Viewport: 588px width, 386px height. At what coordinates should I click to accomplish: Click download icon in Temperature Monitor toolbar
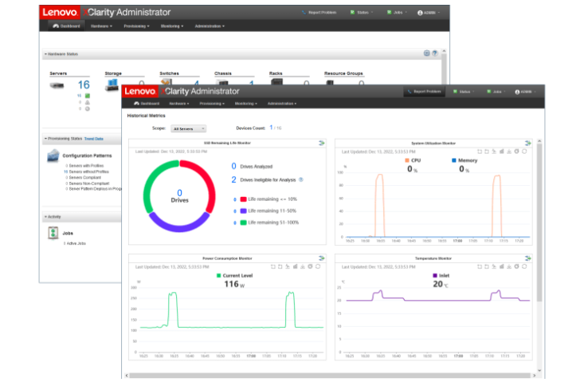pyautogui.click(x=509, y=266)
